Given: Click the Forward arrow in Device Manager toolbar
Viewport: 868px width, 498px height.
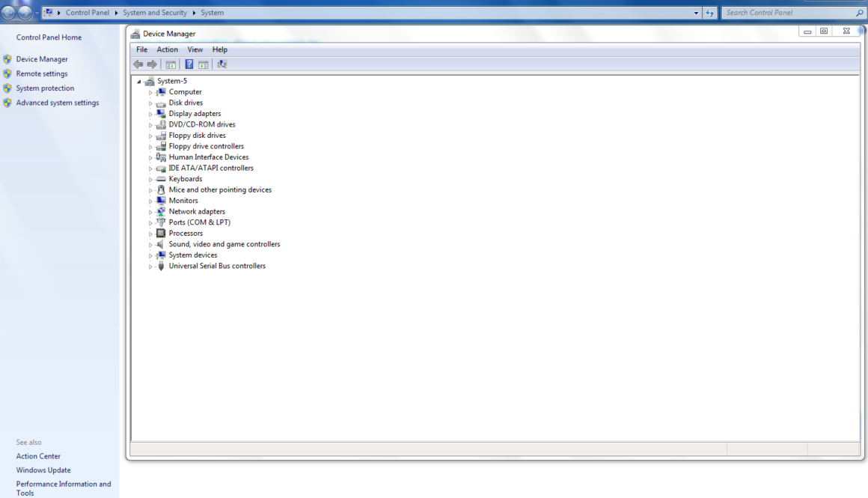Looking at the screenshot, I should click(x=152, y=64).
